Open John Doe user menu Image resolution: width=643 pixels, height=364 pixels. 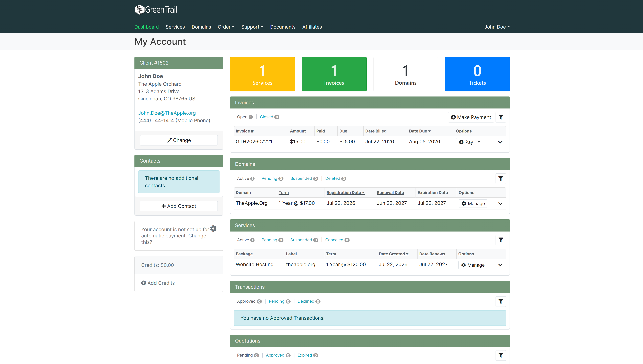497,27
